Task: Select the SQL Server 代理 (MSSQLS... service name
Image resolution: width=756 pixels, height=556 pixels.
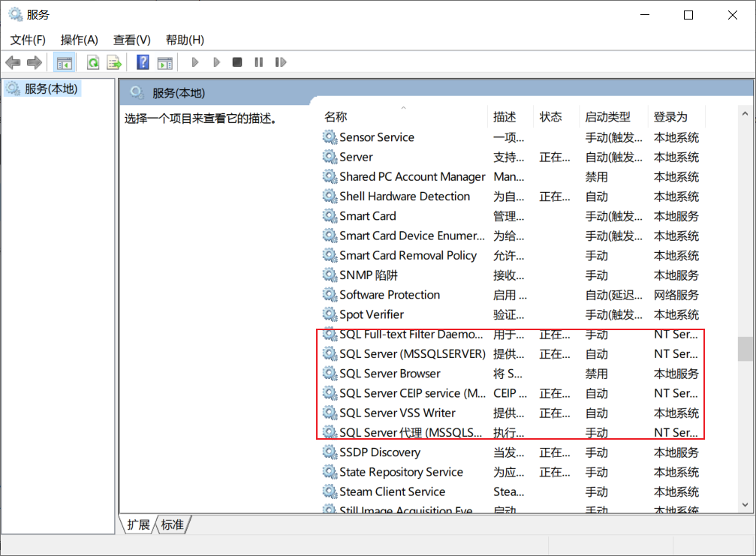Action: pos(411,433)
